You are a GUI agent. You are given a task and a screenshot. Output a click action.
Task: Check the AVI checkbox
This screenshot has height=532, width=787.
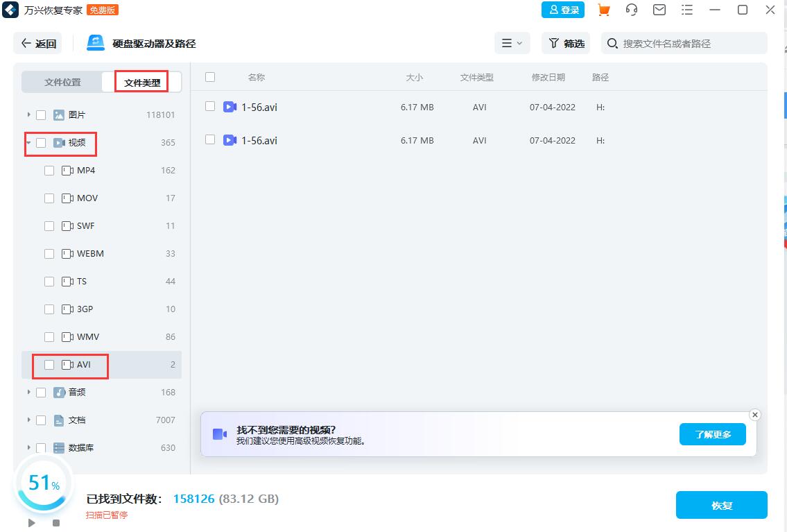49,365
